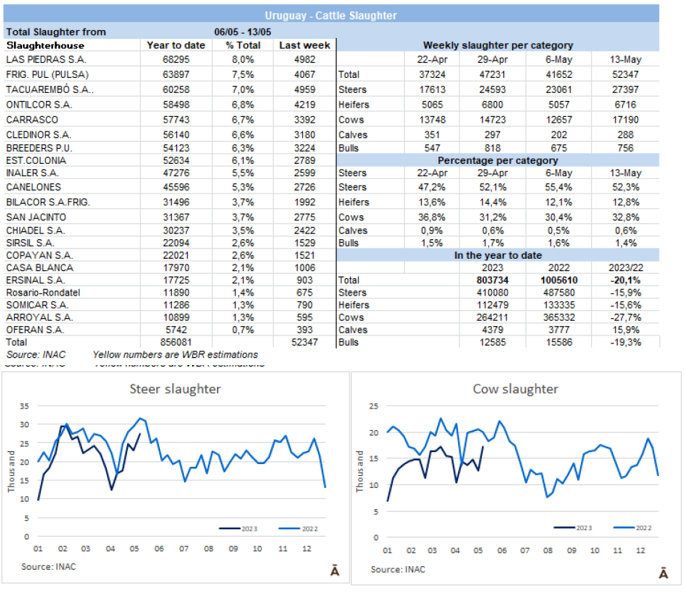Click the Percentage per category heading
This screenshot has height=593, width=685.
pos(497,158)
